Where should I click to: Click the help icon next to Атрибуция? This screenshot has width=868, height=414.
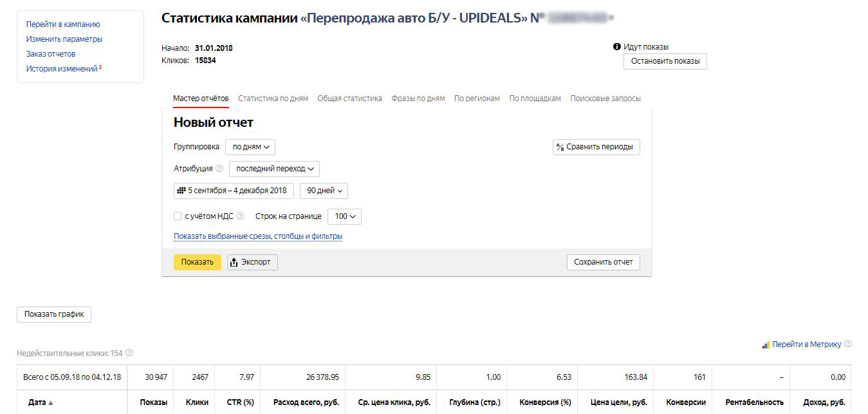click(x=219, y=169)
